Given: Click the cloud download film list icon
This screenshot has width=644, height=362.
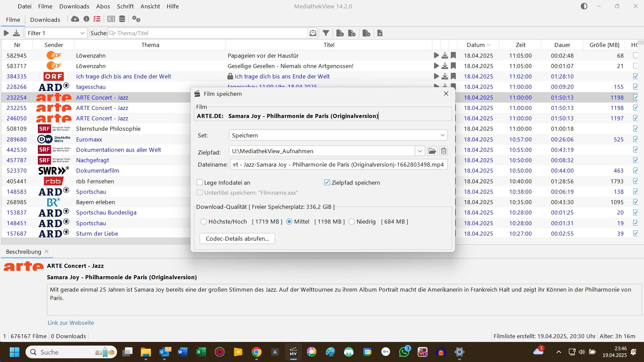Looking at the screenshot, I should point(75,19).
